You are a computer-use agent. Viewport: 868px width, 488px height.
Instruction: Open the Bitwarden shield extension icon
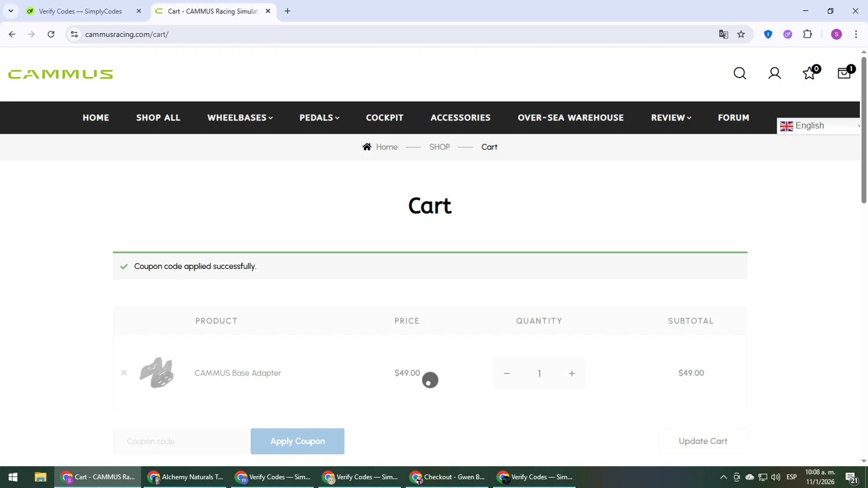point(768,34)
